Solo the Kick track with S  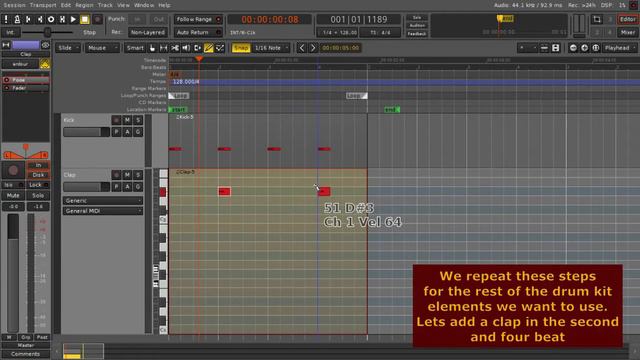pos(138,120)
